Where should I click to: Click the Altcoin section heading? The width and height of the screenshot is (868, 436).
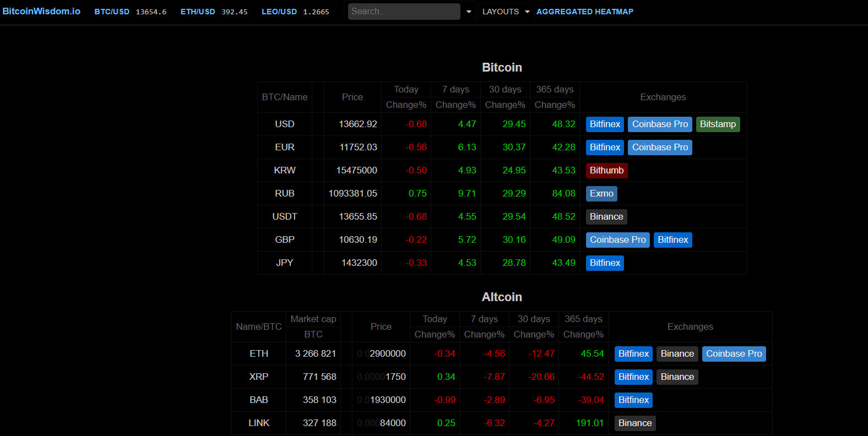pos(502,297)
